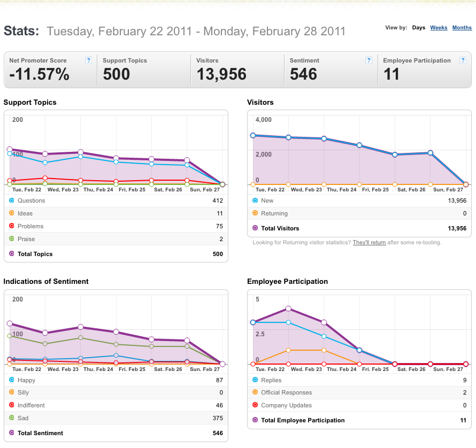Click the blue Questions legend marker
Image resolution: width=476 pixels, height=448 pixels.
12,200
